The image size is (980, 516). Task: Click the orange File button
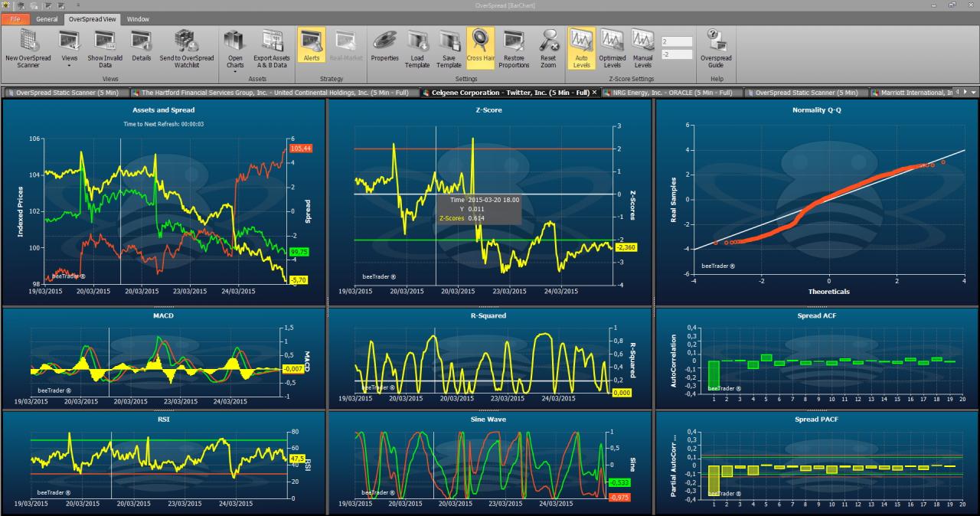(15, 18)
